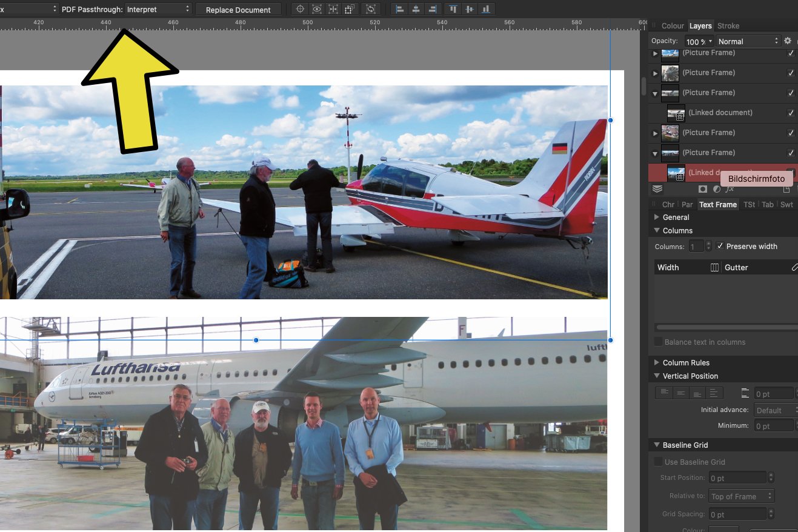Switch to the Par paragraph tab

click(x=687, y=205)
